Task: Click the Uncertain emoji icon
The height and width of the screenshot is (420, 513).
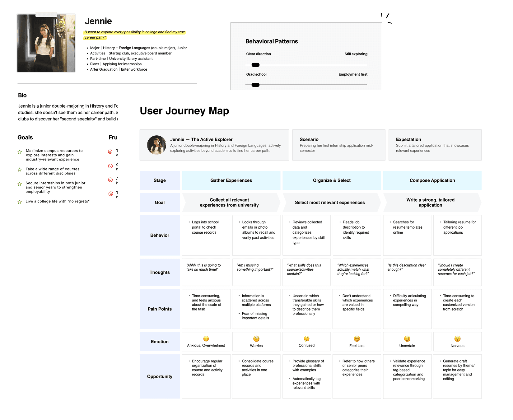Action: tap(407, 339)
